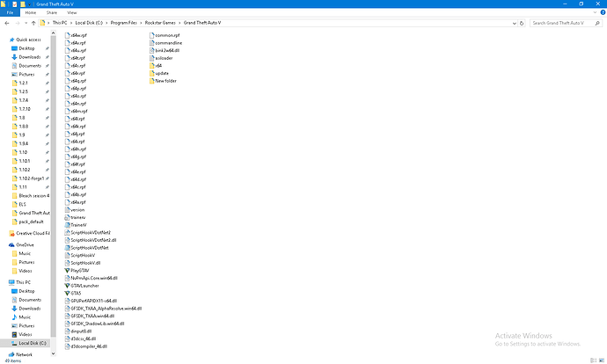607x364 pixels.
Task: Navigate to Rockstar Games in breadcrumb
Action: tap(160, 23)
